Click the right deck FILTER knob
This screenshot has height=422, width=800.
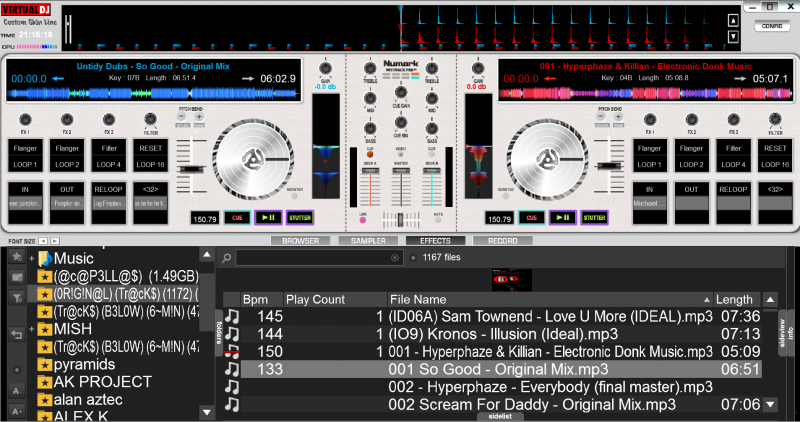[x=775, y=120]
